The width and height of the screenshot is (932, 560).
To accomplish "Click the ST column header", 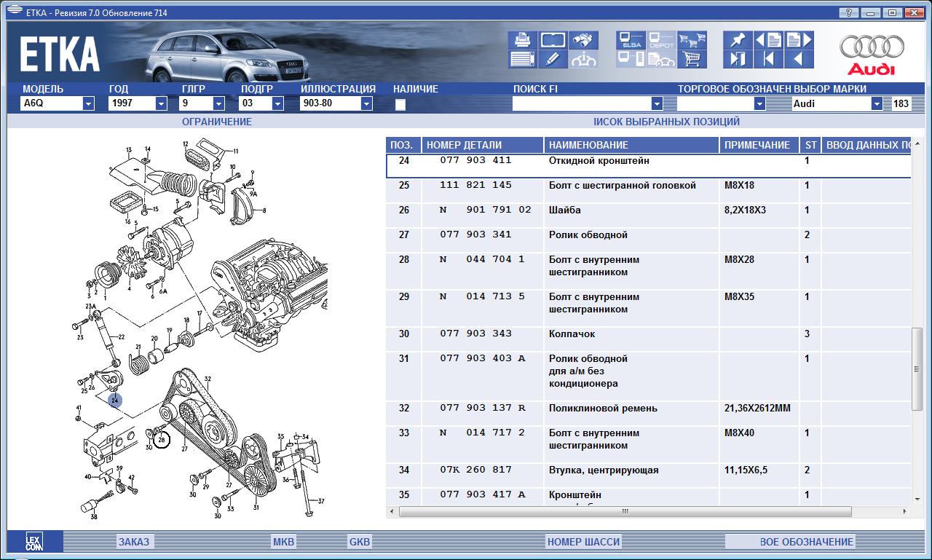I will click(810, 145).
